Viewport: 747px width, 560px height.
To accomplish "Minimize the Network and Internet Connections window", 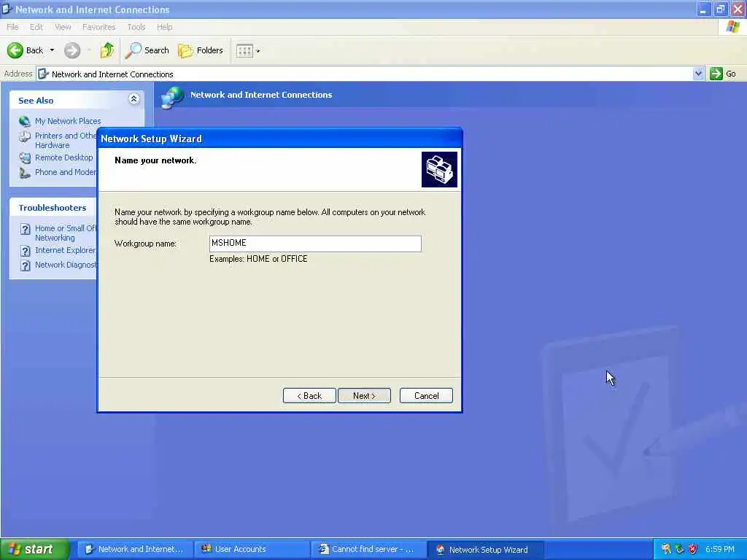I will pyautogui.click(x=703, y=9).
